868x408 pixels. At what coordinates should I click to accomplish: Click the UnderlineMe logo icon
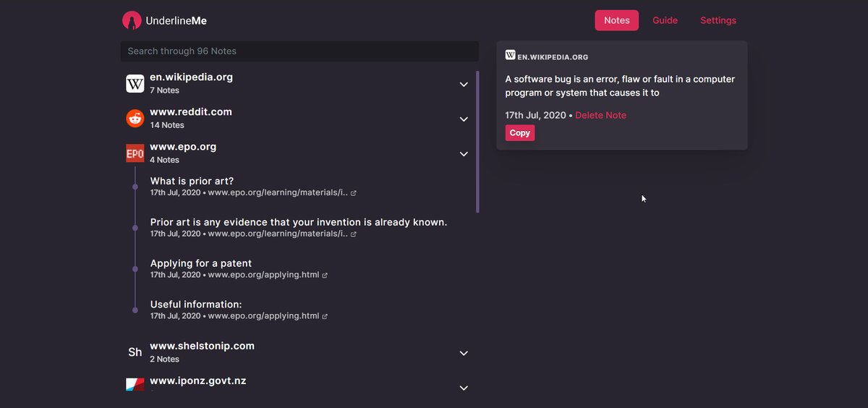[x=132, y=20]
